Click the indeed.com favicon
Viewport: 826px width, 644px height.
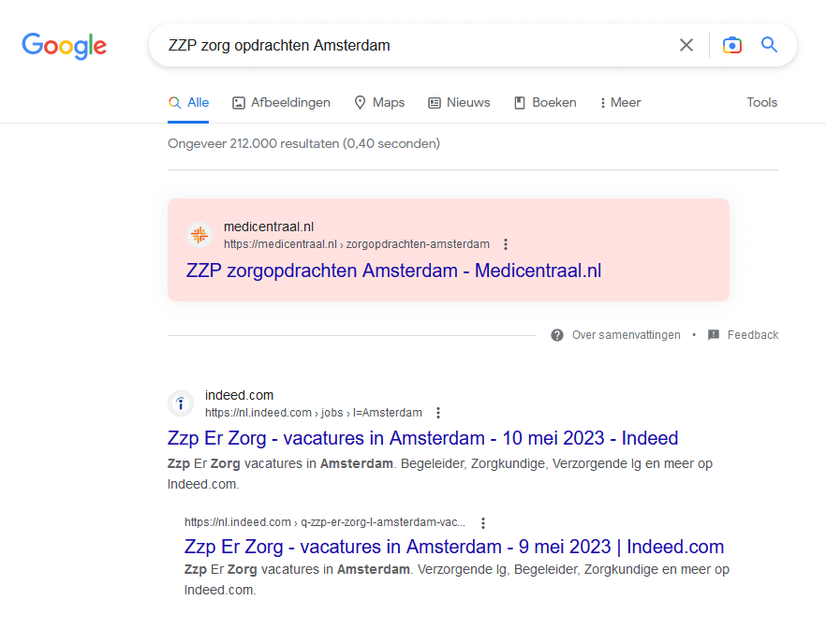(x=180, y=403)
